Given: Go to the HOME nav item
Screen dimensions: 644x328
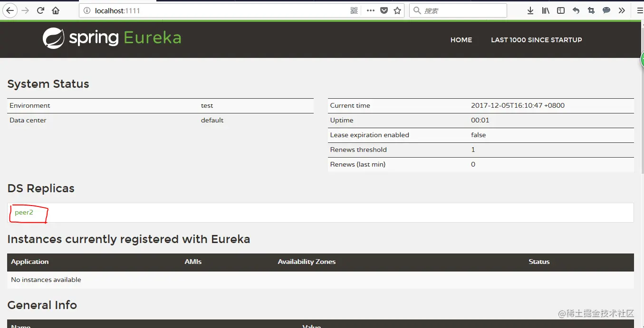Looking at the screenshot, I should (x=461, y=40).
